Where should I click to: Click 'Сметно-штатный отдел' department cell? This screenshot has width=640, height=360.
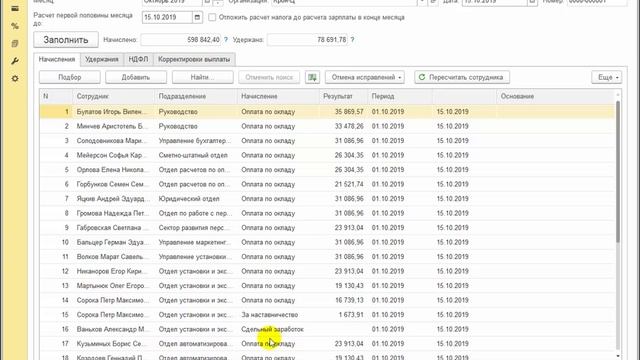196,155
